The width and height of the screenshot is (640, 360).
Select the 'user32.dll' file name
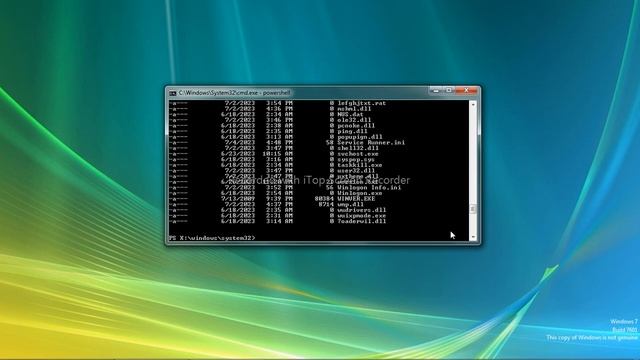(356, 171)
